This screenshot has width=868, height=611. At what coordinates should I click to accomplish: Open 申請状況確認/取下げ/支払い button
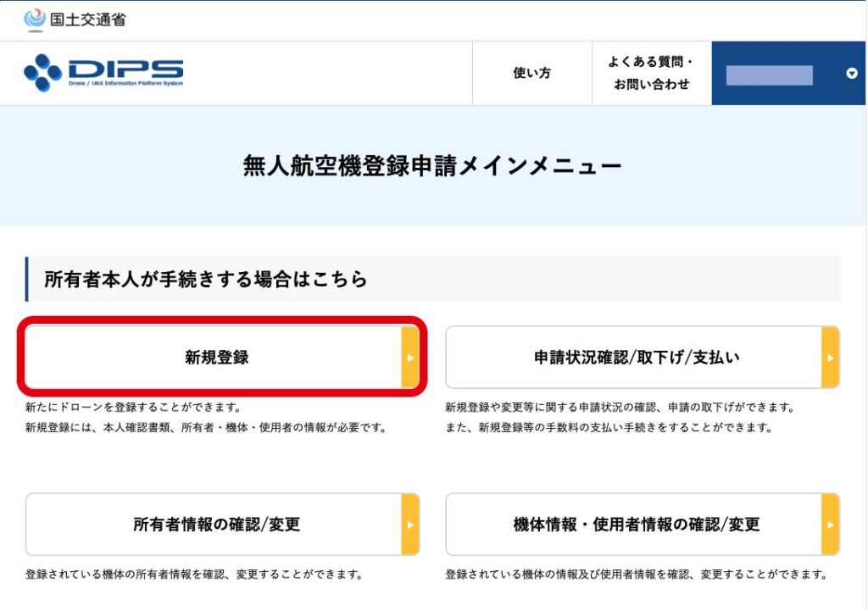coord(643,357)
